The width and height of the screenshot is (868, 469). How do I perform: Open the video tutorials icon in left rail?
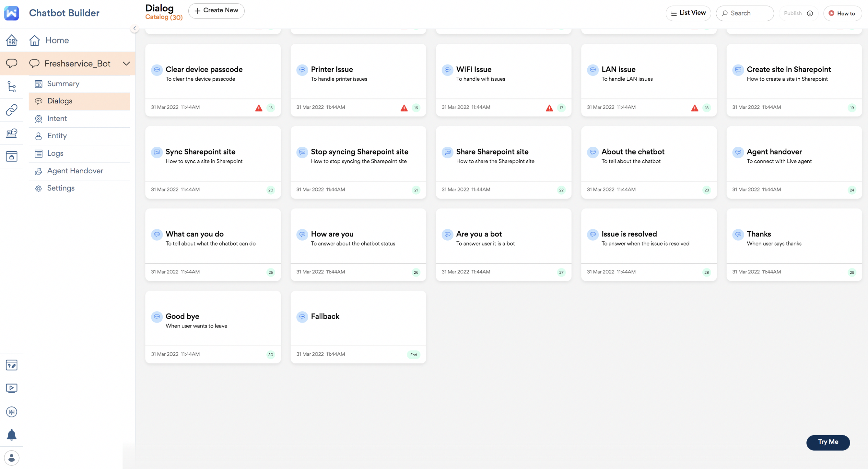[11, 388]
